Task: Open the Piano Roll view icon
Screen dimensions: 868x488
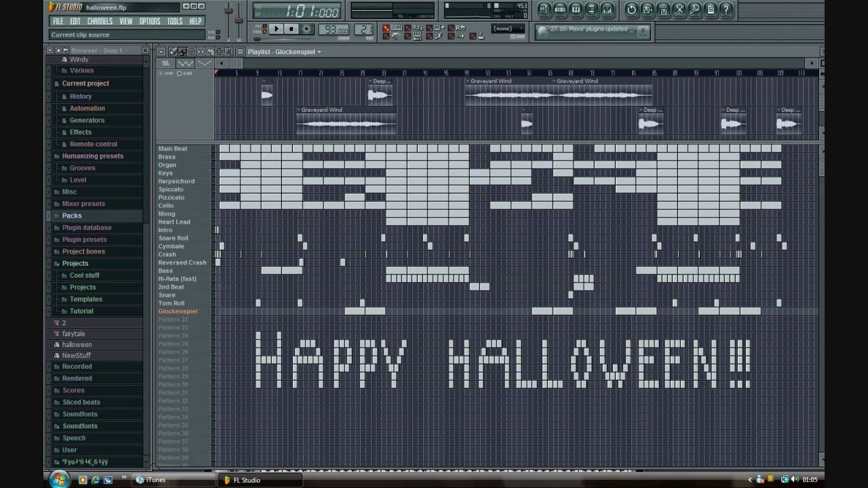Action: 576,9
